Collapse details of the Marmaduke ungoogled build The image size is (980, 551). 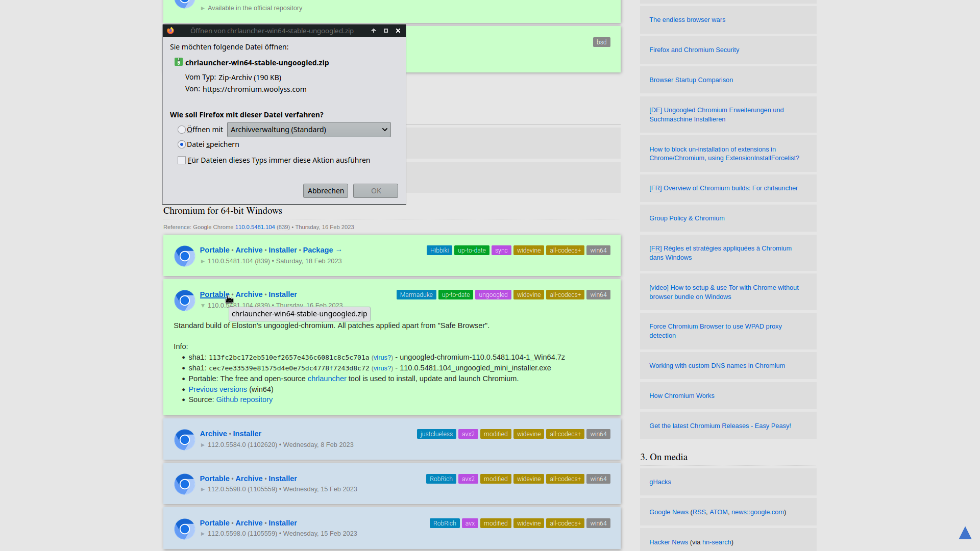click(203, 306)
